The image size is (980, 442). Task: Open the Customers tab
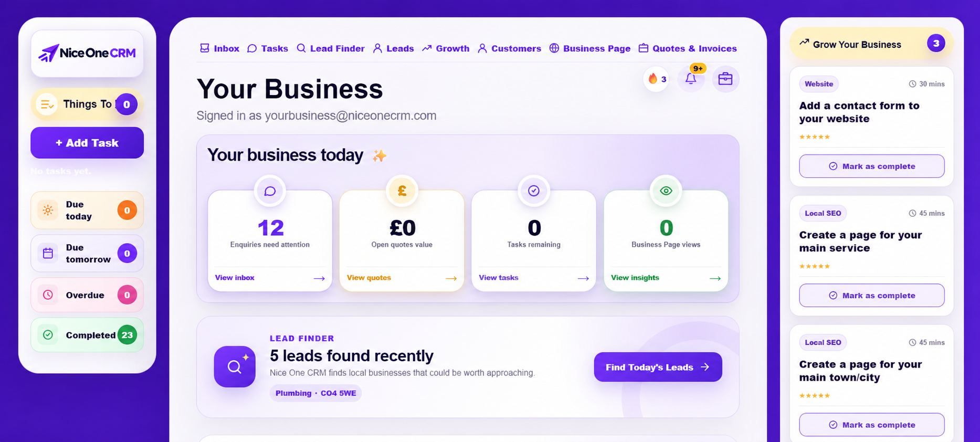pos(510,48)
